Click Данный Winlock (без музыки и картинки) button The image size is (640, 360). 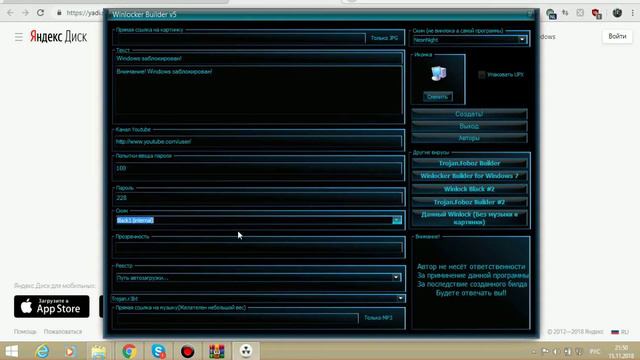(x=469, y=218)
